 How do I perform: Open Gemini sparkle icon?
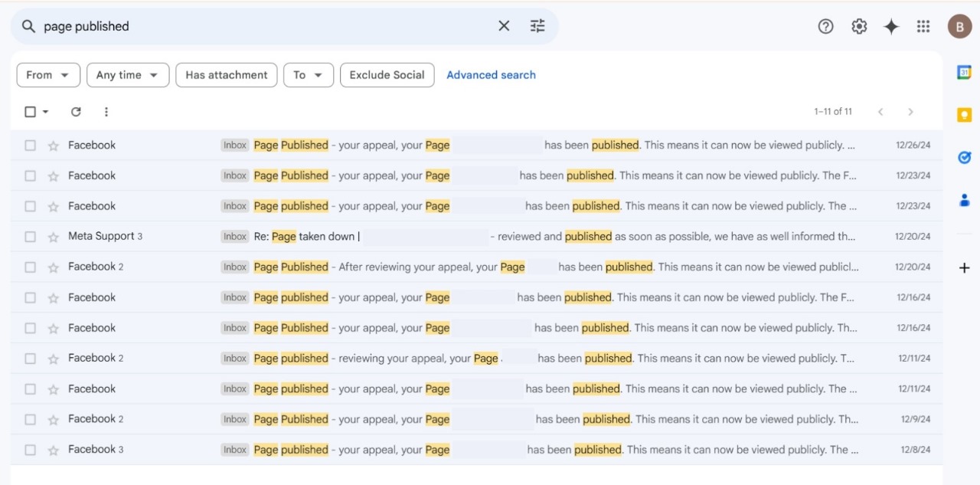click(891, 26)
